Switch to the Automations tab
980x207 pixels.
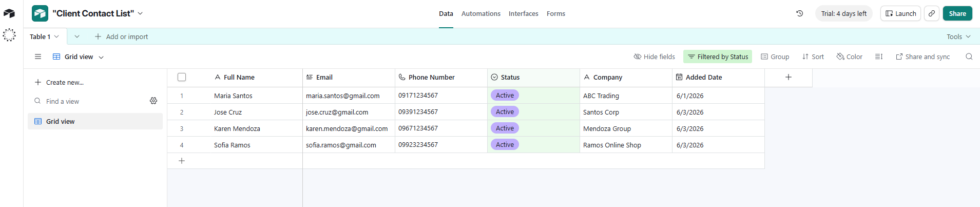(x=481, y=13)
